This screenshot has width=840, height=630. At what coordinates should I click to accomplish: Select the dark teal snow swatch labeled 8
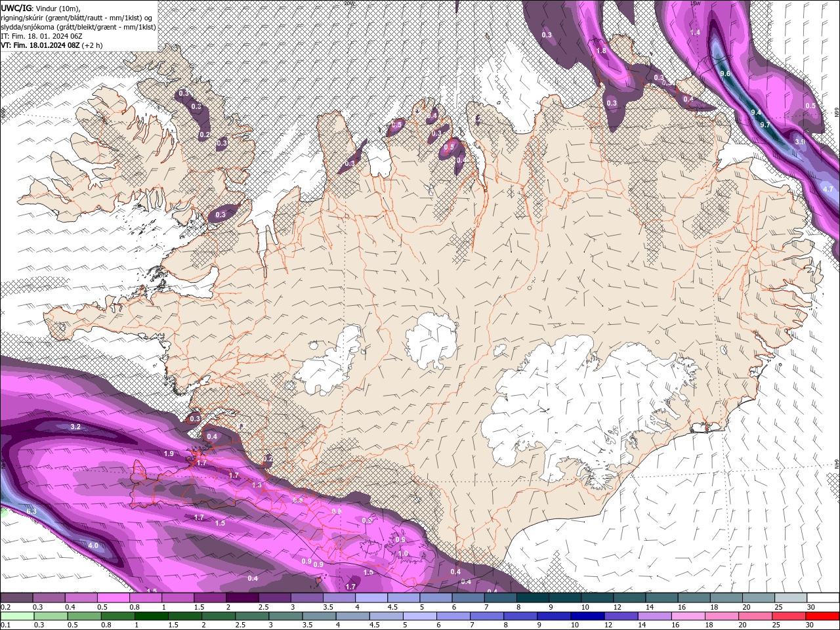click(533, 598)
